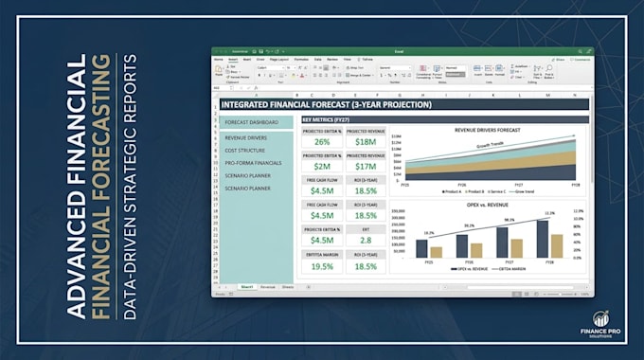
Task: Click the Format as Table icon
Action: [x=437, y=68]
